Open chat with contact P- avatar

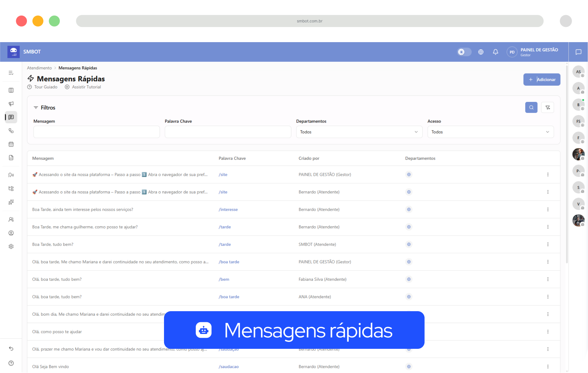[x=578, y=171]
